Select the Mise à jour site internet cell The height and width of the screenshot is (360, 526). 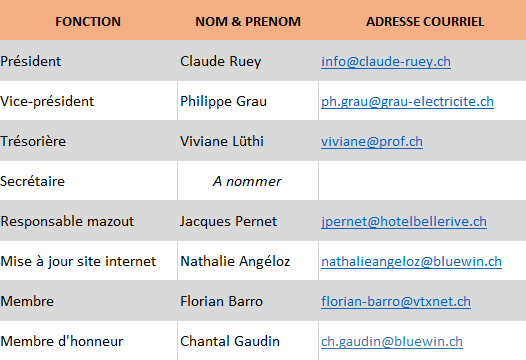tap(89, 261)
